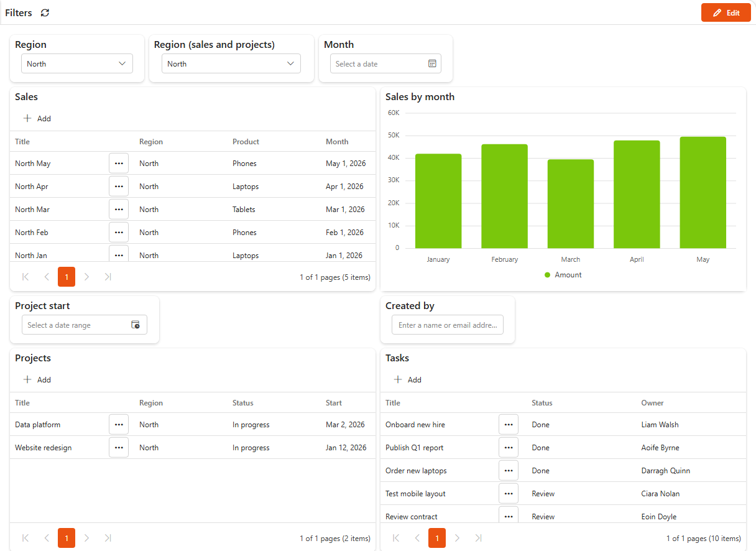
Task: Open the Project start date range calendar icon
Action: click(136, 325)
